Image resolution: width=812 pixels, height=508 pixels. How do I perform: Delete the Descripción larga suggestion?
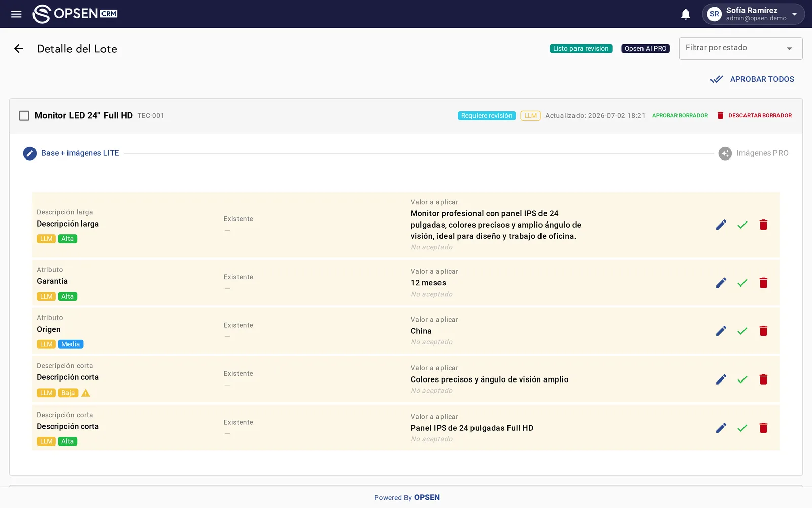click(763, 225)
